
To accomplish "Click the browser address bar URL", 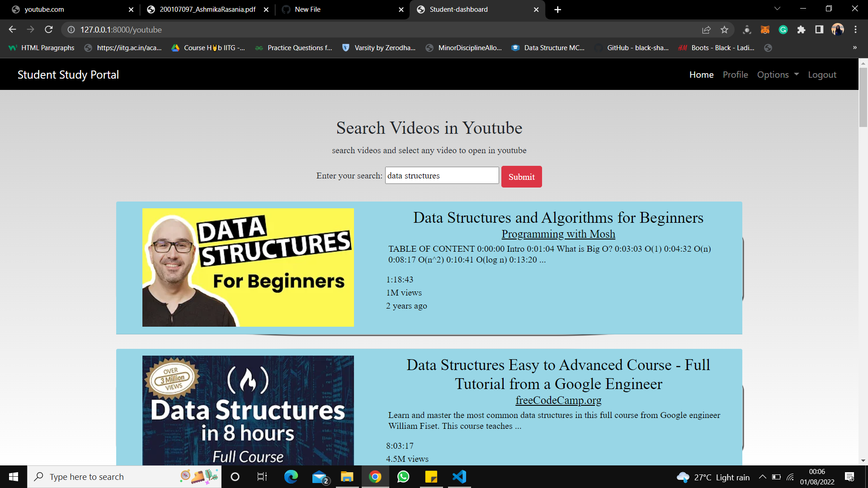I will 121,29.
